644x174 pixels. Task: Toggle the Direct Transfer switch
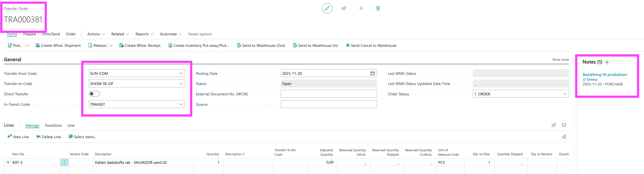pyautogui.click(x=94, y=94)
